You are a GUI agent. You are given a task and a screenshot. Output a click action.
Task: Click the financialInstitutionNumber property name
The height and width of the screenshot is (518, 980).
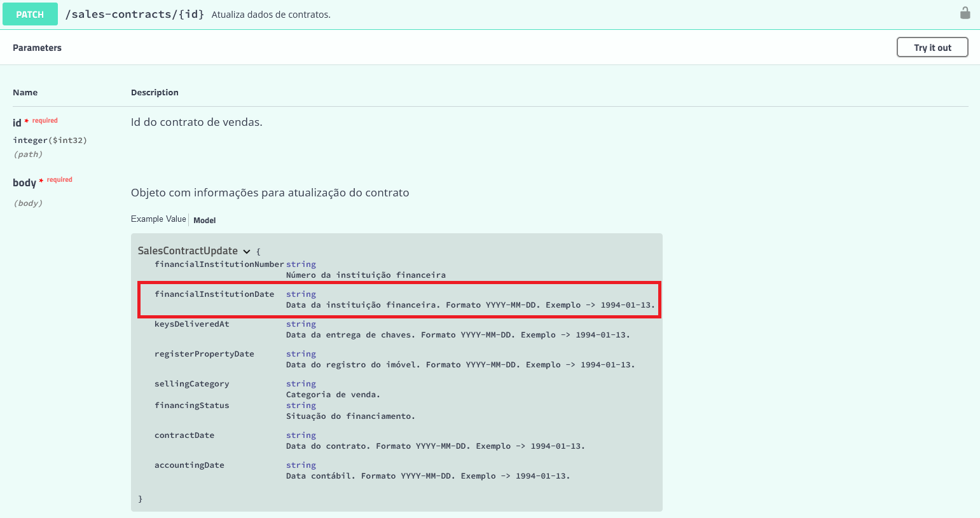coord(219,264)
